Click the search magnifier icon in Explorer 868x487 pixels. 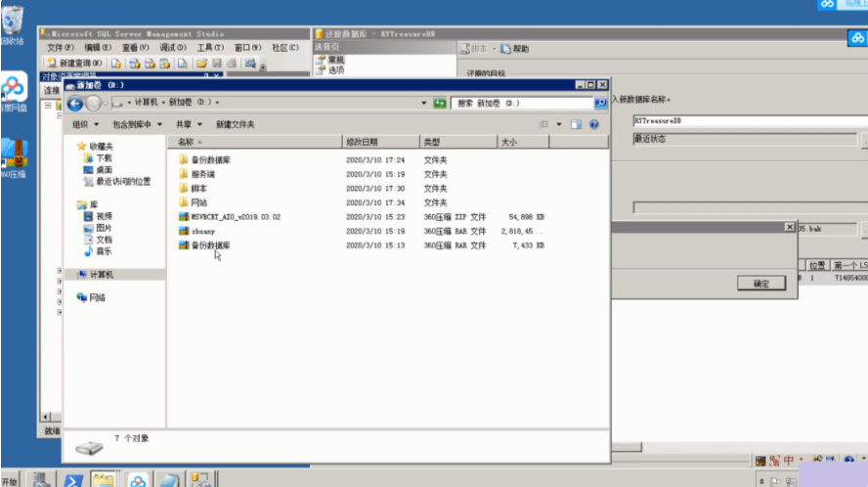pyautogui.click(x=600, y=103)
